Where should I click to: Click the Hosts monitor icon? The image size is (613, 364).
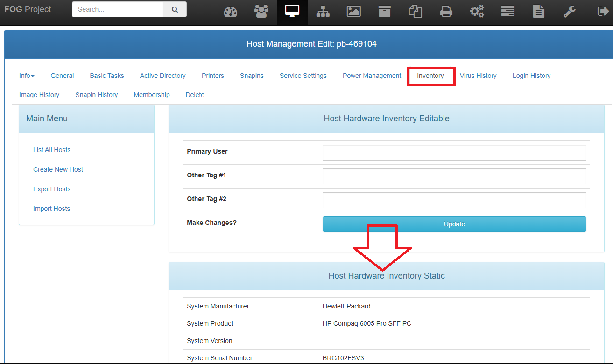[292, 12]
